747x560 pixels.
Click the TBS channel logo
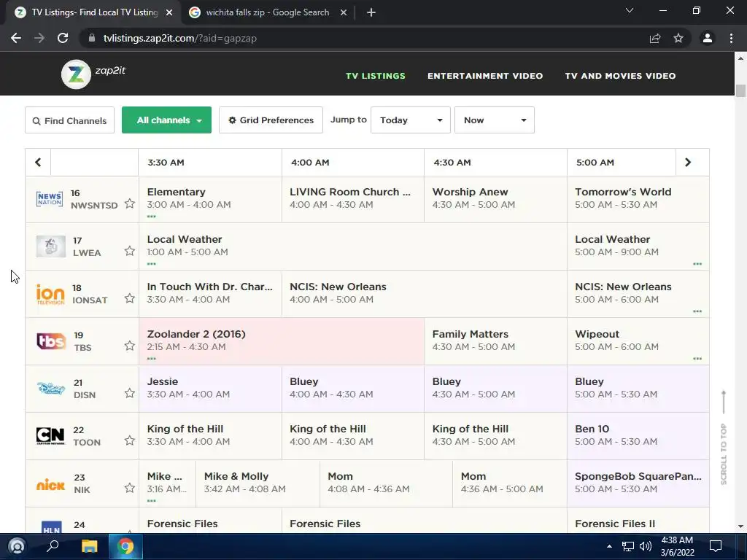pos(51,341)
